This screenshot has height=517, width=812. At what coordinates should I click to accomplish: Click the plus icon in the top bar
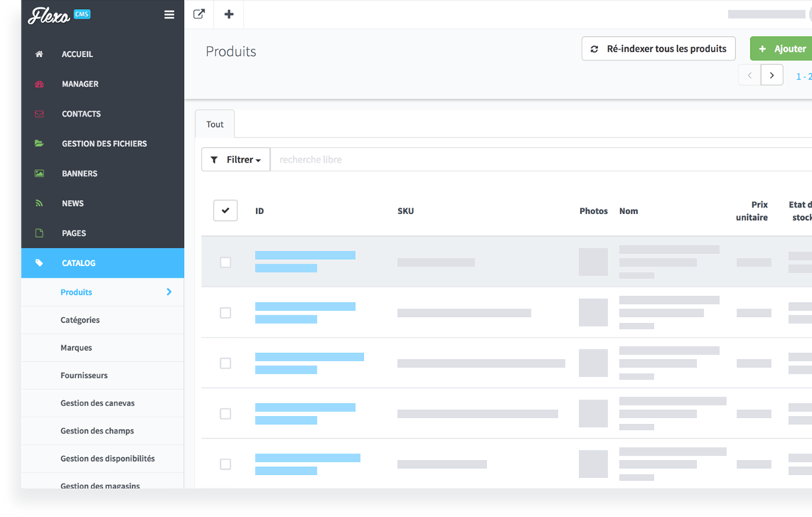[x=229, y=14]
